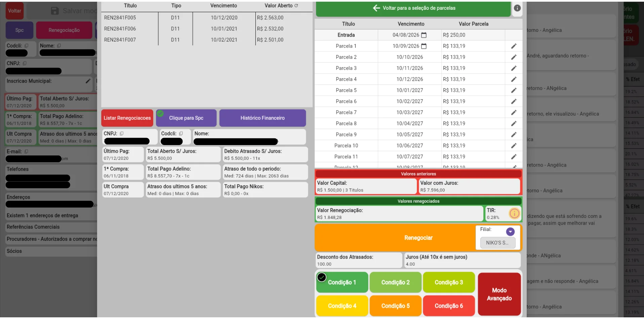Screen dimensions: 644x319
Task: Select Condição 2 option
Action: [395, 282]
